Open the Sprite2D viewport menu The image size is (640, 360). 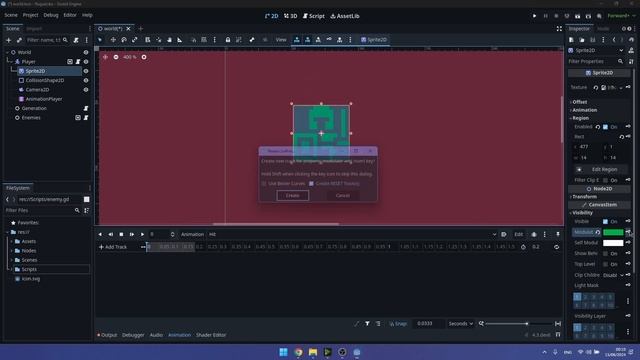pos(373,40)
